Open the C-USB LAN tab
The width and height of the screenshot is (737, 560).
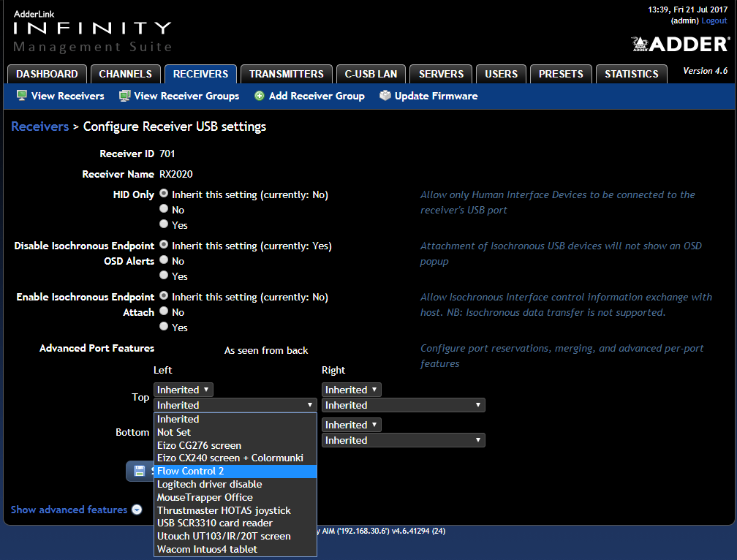pyautogui.click(x=371, y=75)
